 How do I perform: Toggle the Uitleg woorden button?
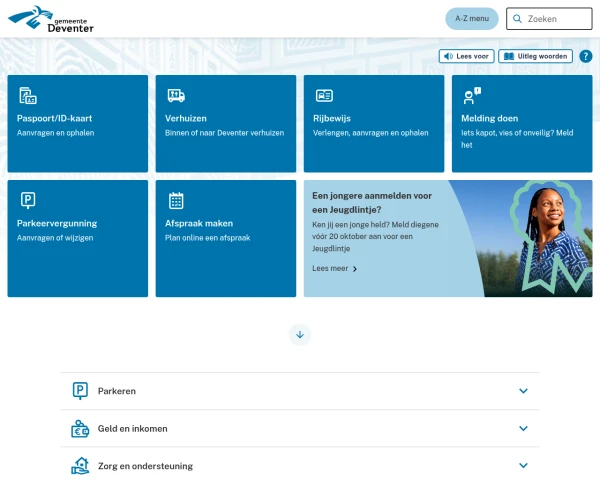pos(535,56)
